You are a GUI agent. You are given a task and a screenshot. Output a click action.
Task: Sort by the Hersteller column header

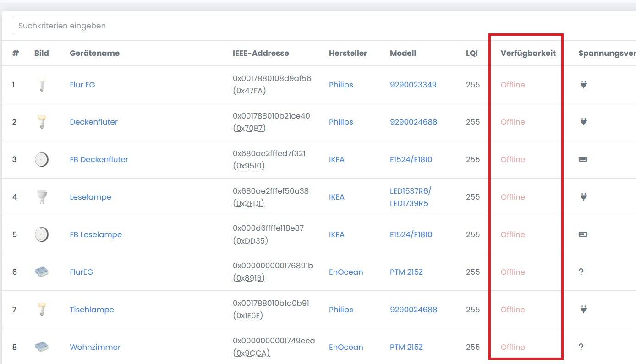348,53
